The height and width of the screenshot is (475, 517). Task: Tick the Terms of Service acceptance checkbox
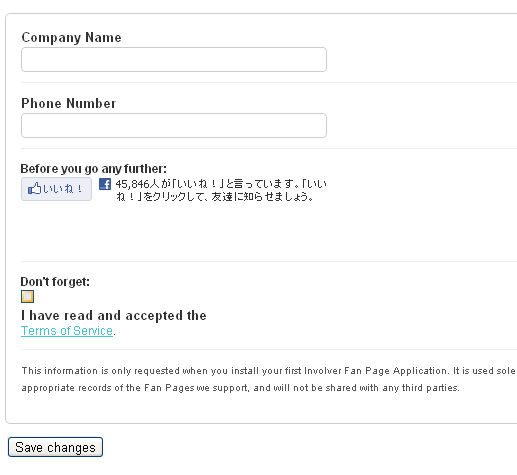[27, 296]
